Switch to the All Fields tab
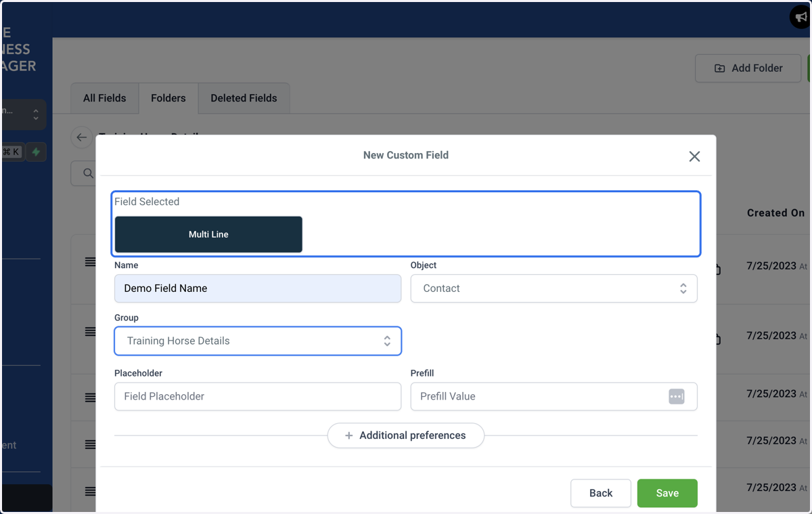The height and width of the screenshot is (514, 812). pyautogui.click(x=105, y=98)
